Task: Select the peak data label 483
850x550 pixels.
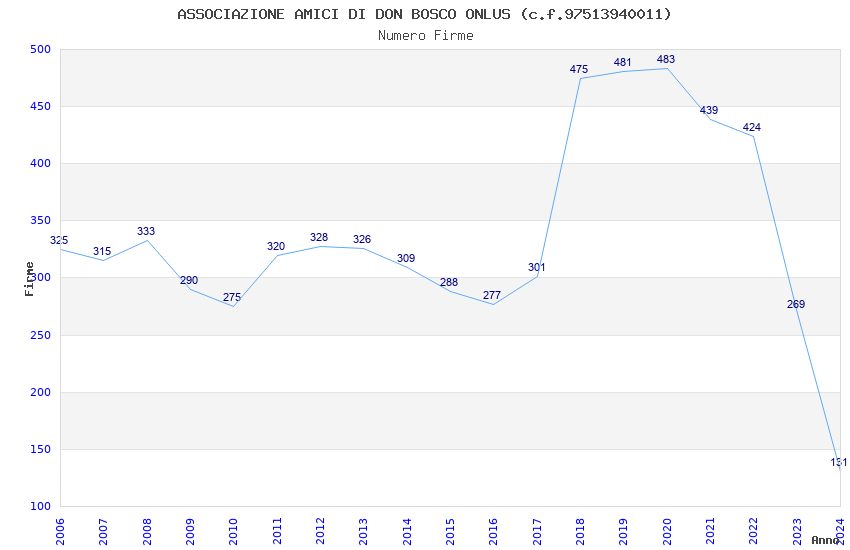Action: tap(666, 60)
